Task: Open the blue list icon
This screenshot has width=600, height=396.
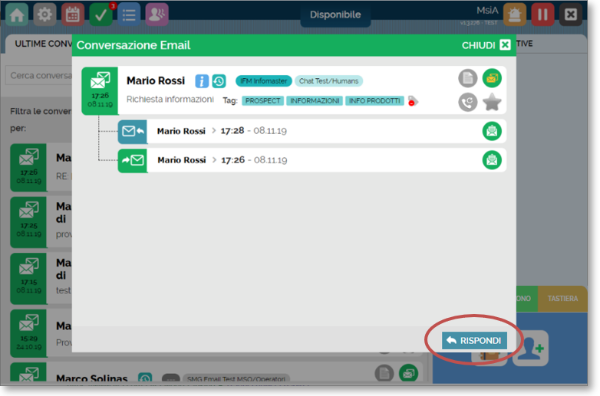Action: [129, 15]
